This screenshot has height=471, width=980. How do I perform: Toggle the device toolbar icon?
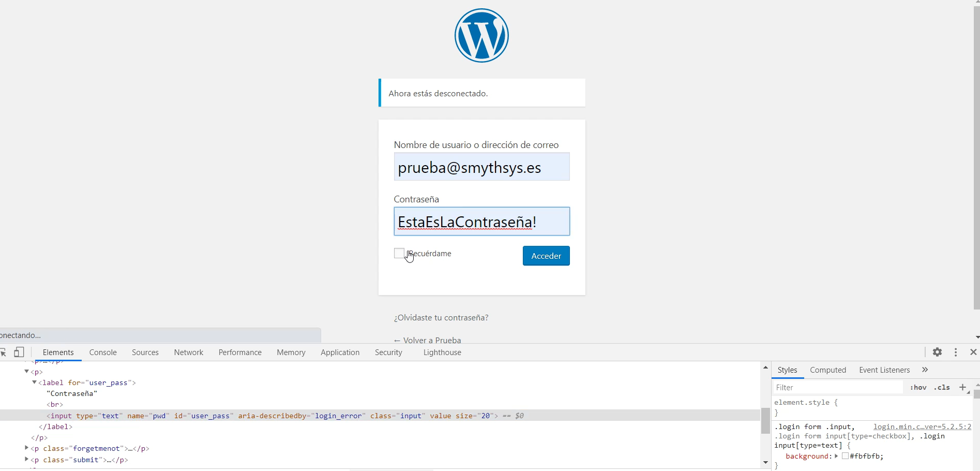point(19,352)
